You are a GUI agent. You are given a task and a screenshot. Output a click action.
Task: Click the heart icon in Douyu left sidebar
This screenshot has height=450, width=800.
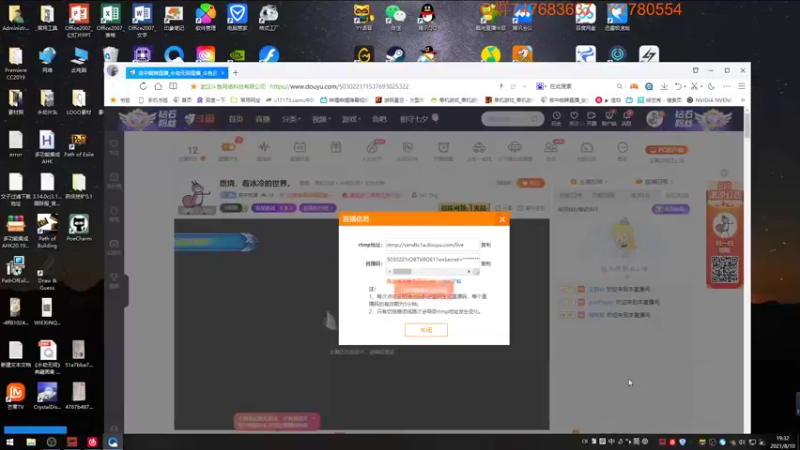[x=114, y=144]
